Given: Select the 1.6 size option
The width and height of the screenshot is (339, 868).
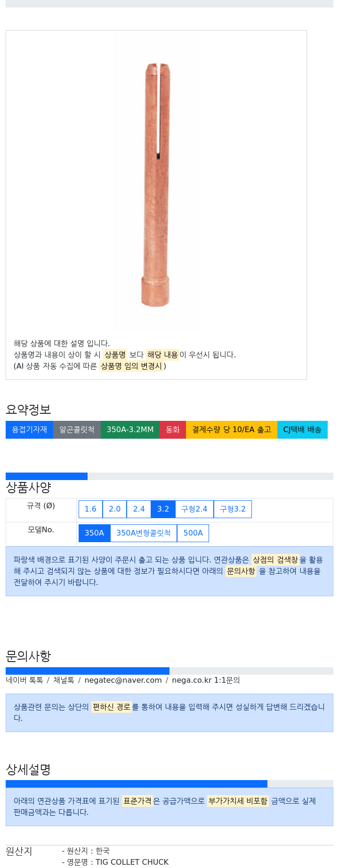Looking at the screenshot, I should point(90,509).
